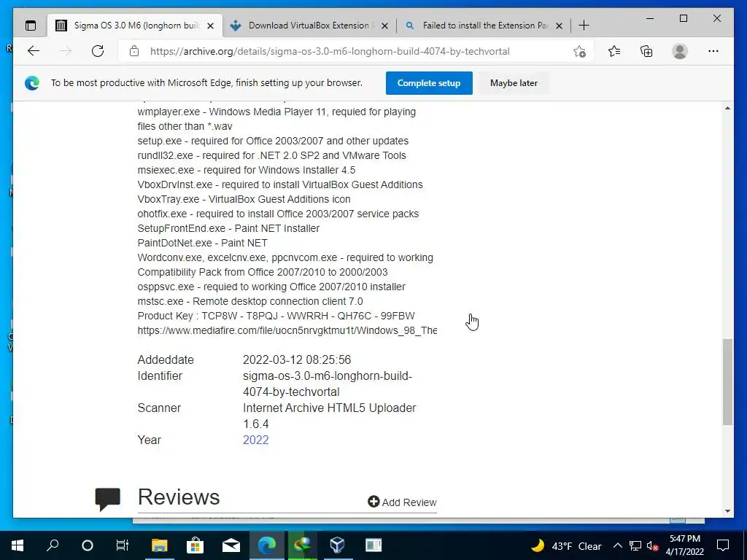Open network status tray icon

[635, 545]
